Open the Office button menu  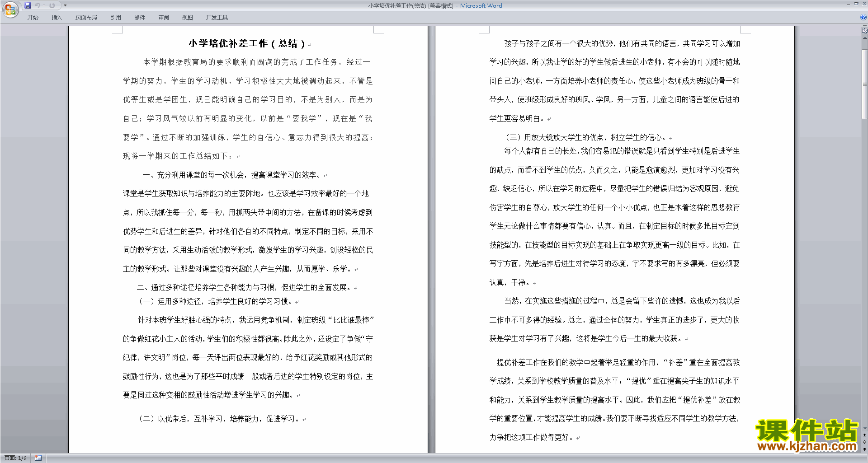pyautogui.click(x=10, y=9)
